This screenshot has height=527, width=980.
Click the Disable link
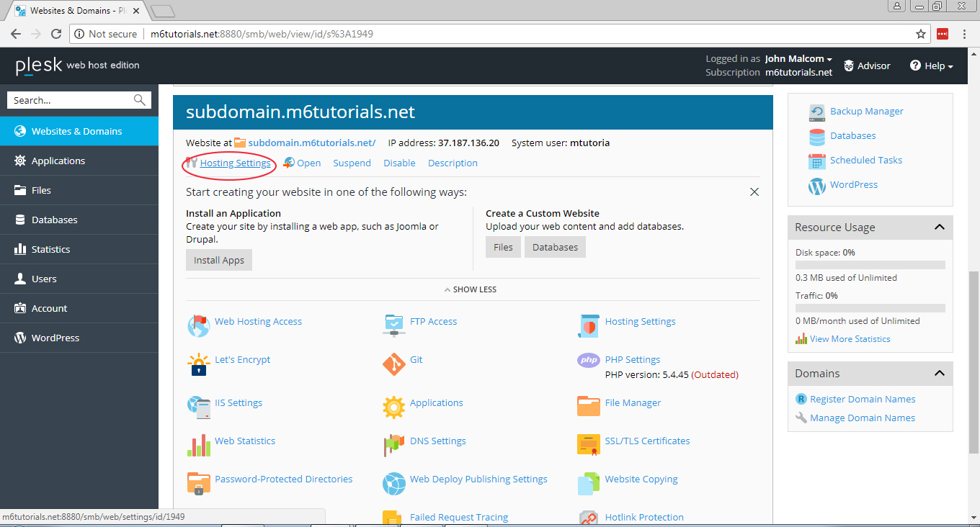tap(399, 163)
